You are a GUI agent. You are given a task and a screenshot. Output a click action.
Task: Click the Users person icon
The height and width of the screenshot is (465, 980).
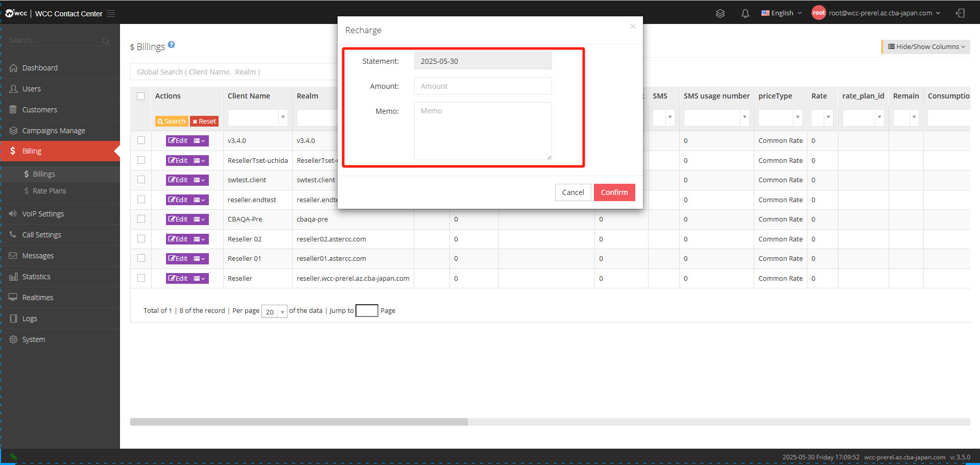click(x=13, y=89)
